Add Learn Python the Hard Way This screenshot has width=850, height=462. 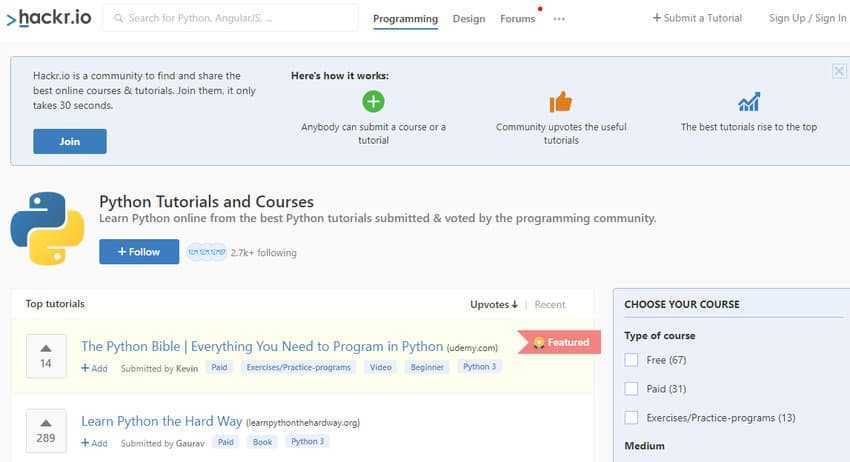click(94, 443)
